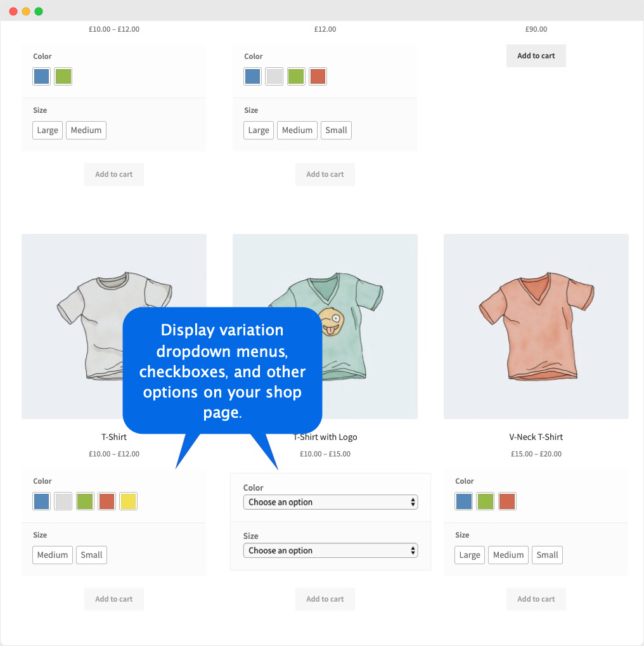644x646 pixels.
Task: Click the green fullscreen button in the window controls
Action: pos(39,11)
